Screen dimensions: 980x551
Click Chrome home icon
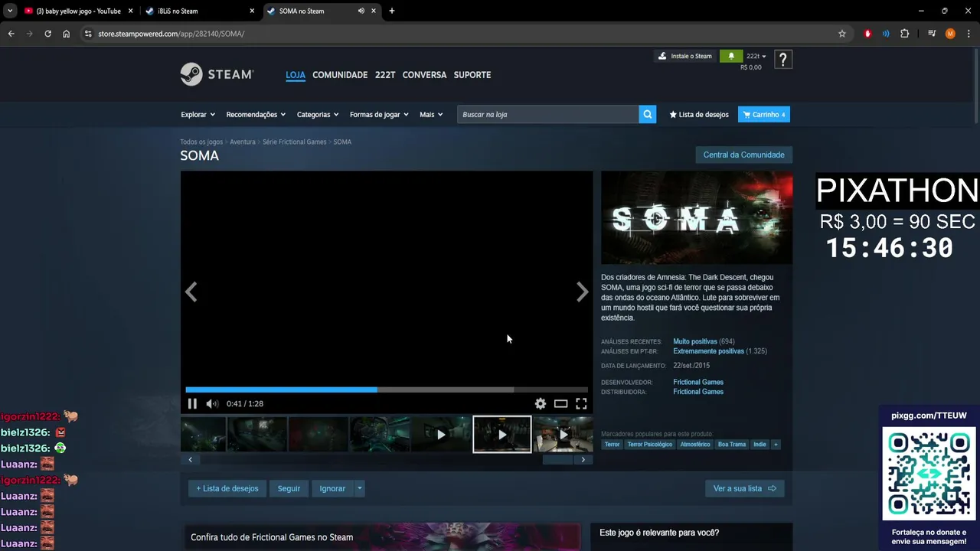pos(67,34)
